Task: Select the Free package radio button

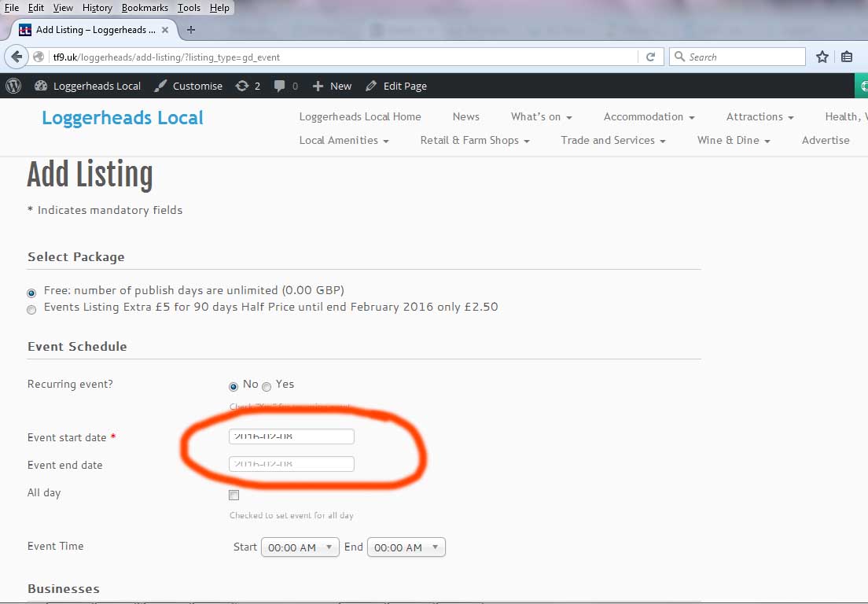Action: (31, 293)
